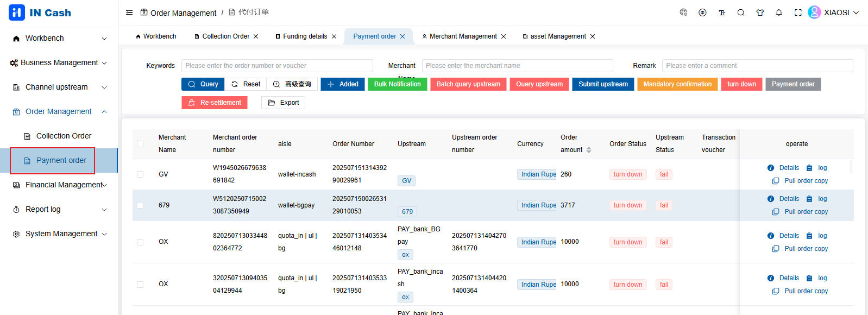
Task: Open the theme shirt icon
Action: click(x=760, y=12)
